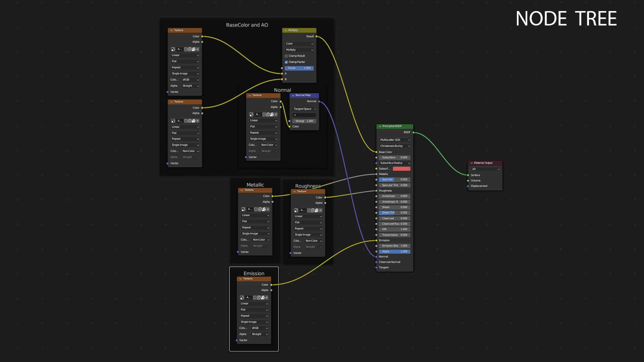Open Christensen-Burley subsurface method dropdown
644x362 pixels.
[x=394, y=146]
